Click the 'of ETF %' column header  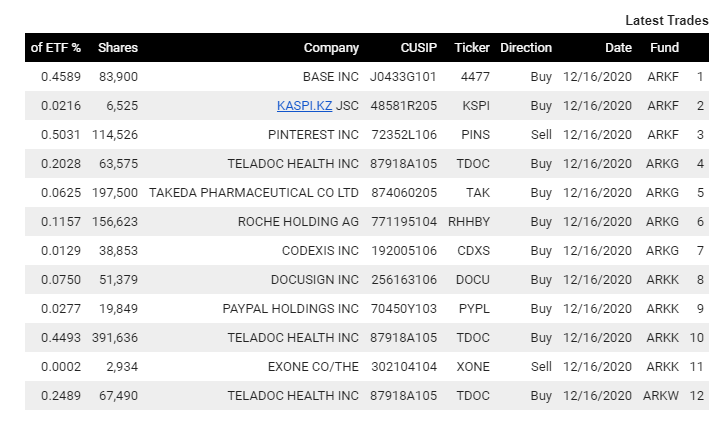(x=56, y=47)
